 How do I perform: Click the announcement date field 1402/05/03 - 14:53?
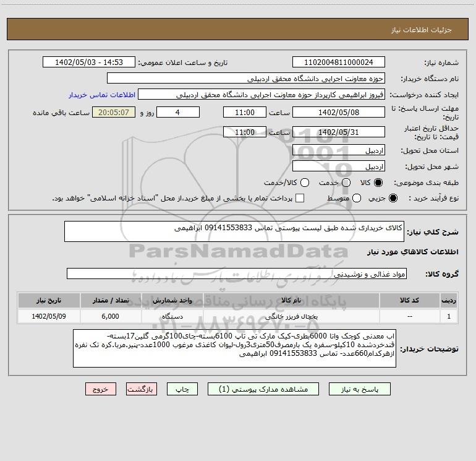89,62
